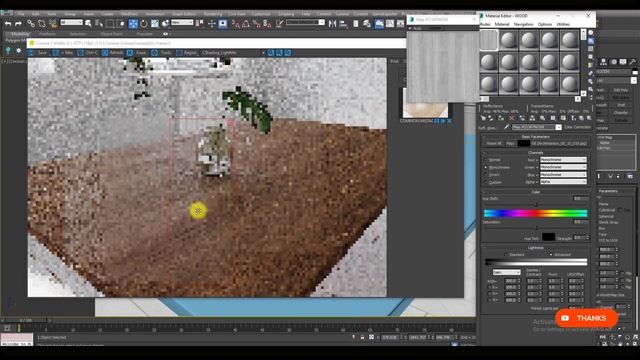Select the wood material sample slot
Image resolution: width=640 pixels, height=360 pixels.
(x=489, y=40)
